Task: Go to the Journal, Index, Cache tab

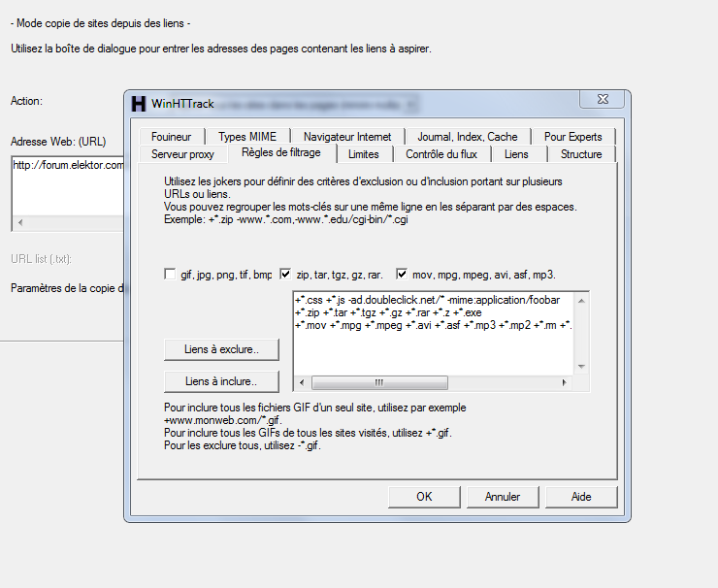Action: (x=468, y=137)
